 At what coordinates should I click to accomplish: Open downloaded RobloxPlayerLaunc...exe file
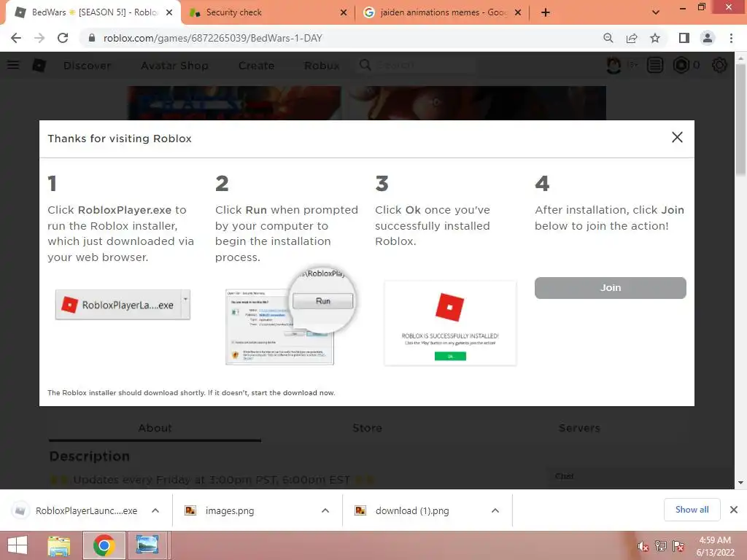(x=76, y=510)
